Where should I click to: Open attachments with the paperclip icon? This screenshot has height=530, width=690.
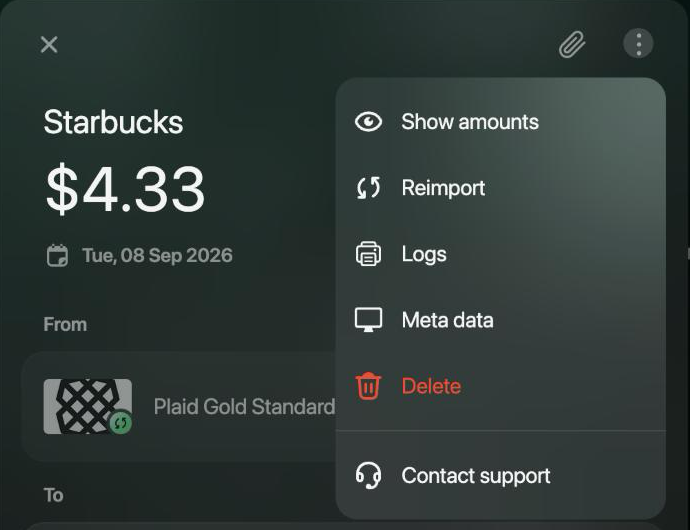(572, 44)
